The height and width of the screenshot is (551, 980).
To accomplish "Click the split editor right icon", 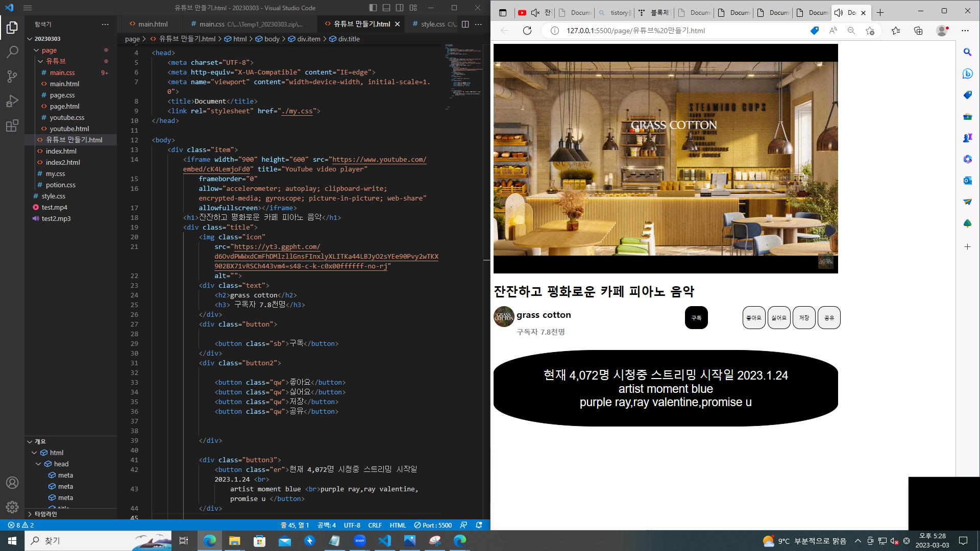I will click(x=465, y=24).
